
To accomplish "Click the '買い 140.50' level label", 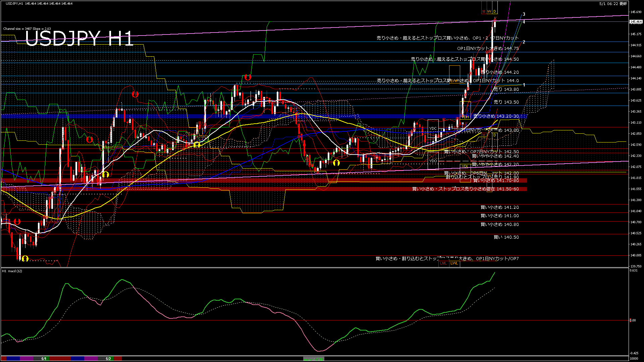I will pyautogui.click(x=506, y=237).
